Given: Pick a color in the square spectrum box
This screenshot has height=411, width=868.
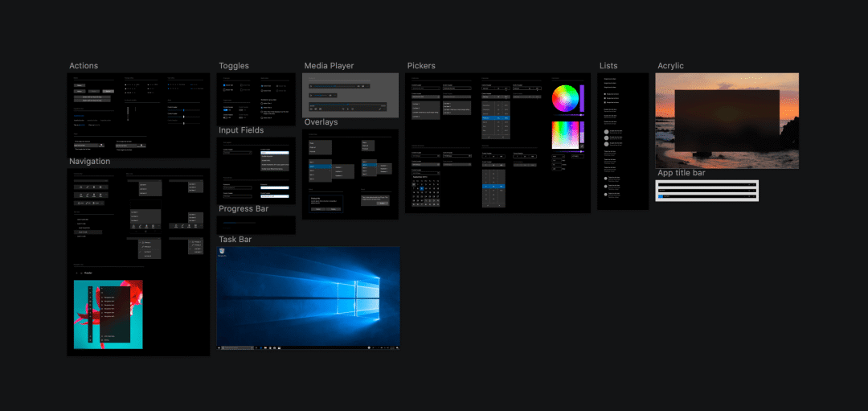Looking at the screenshot, I should click(x=565, y=135).
